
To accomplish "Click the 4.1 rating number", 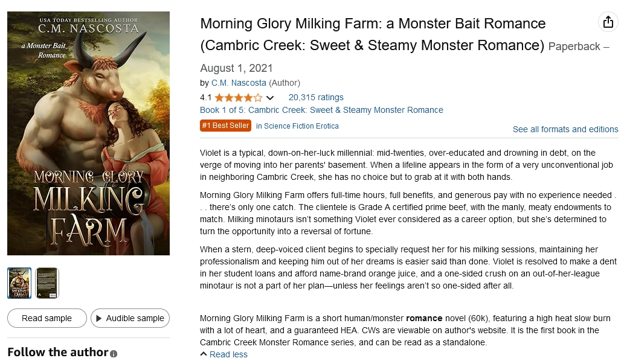I will pyautogui.click(x=205, y=97).
